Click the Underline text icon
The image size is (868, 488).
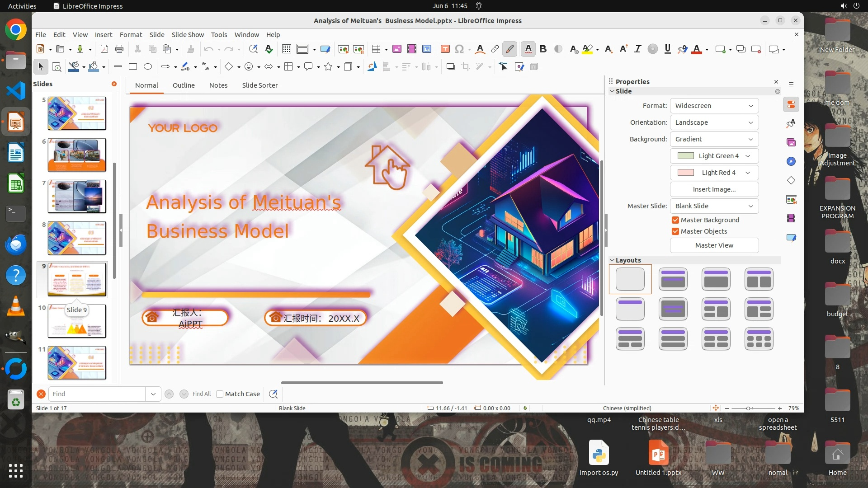(667, 49)
